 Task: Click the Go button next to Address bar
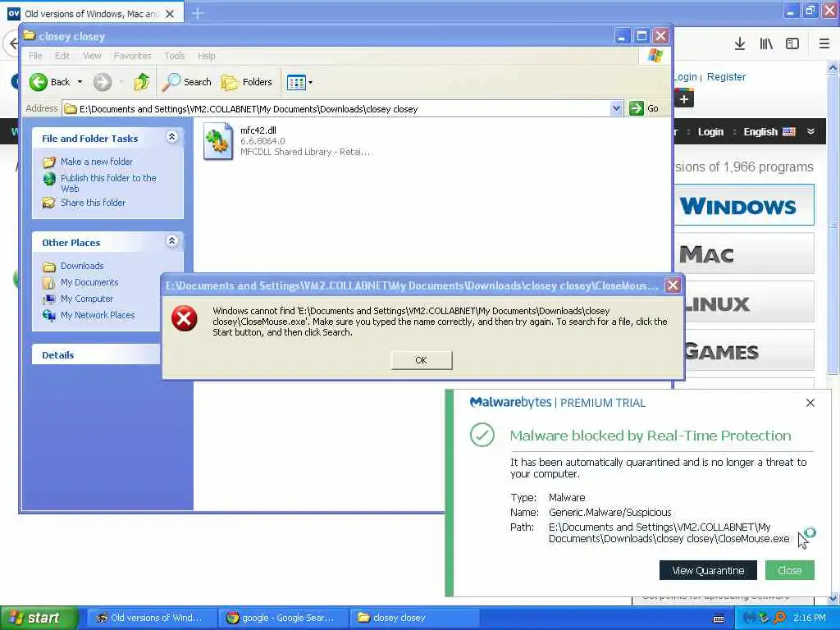point(644,108)
